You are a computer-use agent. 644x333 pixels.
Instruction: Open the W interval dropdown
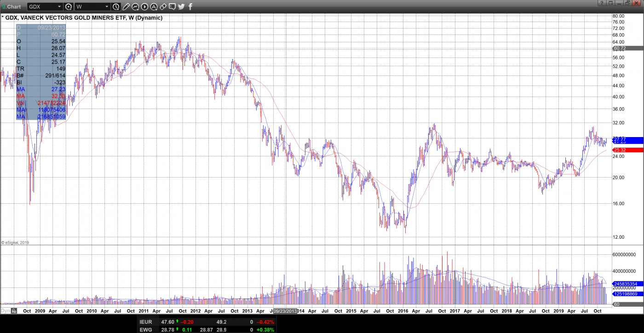(x=107, y=7)
